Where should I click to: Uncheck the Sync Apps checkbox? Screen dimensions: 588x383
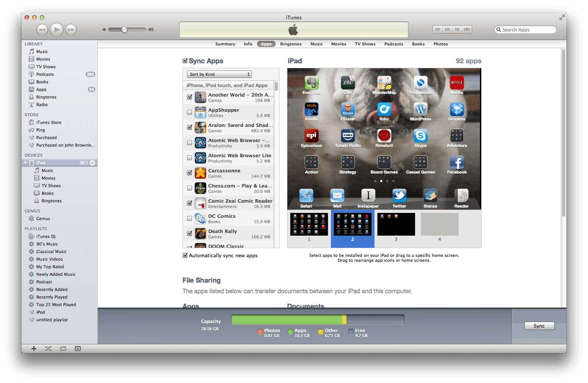pos(185,61)
